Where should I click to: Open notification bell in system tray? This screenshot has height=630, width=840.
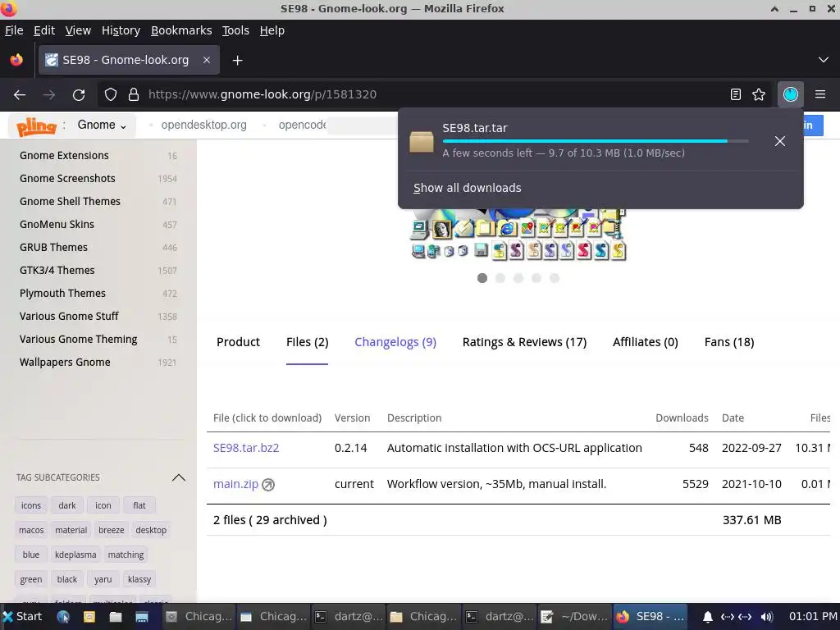click(708, 617)
